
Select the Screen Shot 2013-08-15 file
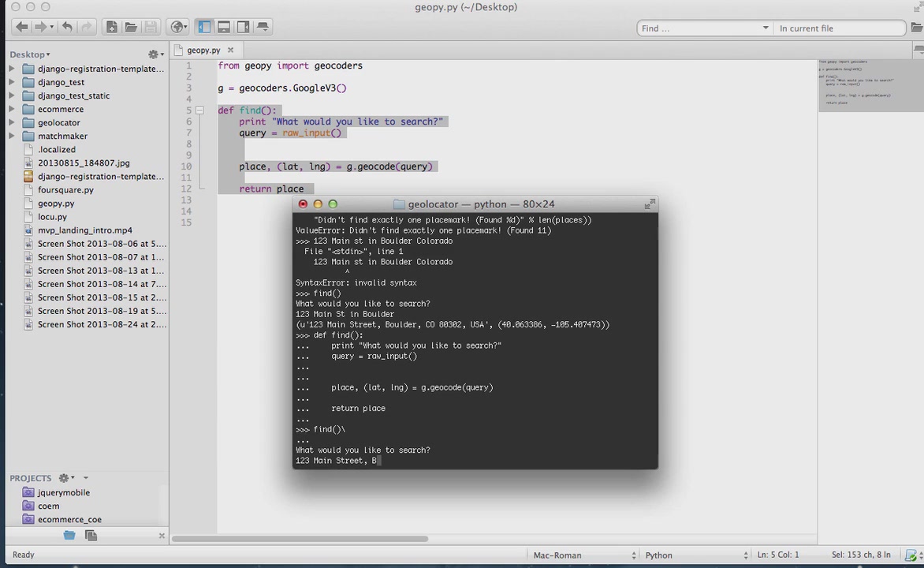(102, 297)
